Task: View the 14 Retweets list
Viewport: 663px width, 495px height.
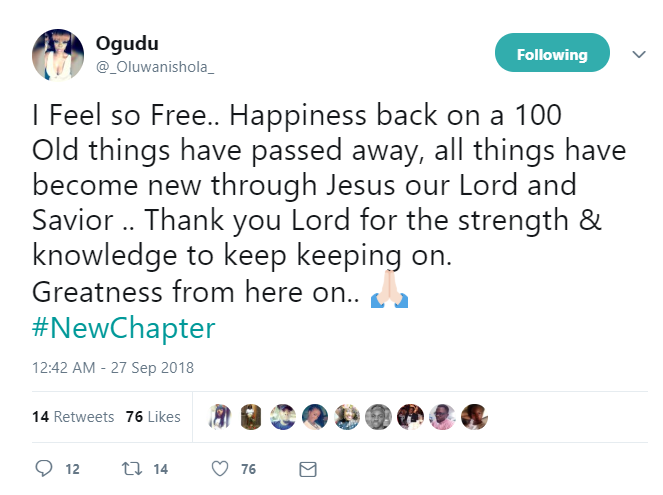Action: [73, 417]
